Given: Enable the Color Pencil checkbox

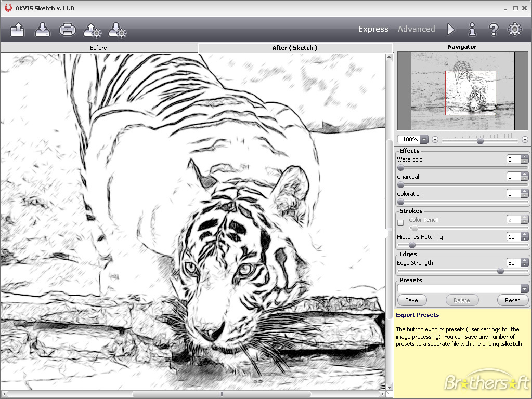Looking at the screenshot, I should click(x=400, y=223).
